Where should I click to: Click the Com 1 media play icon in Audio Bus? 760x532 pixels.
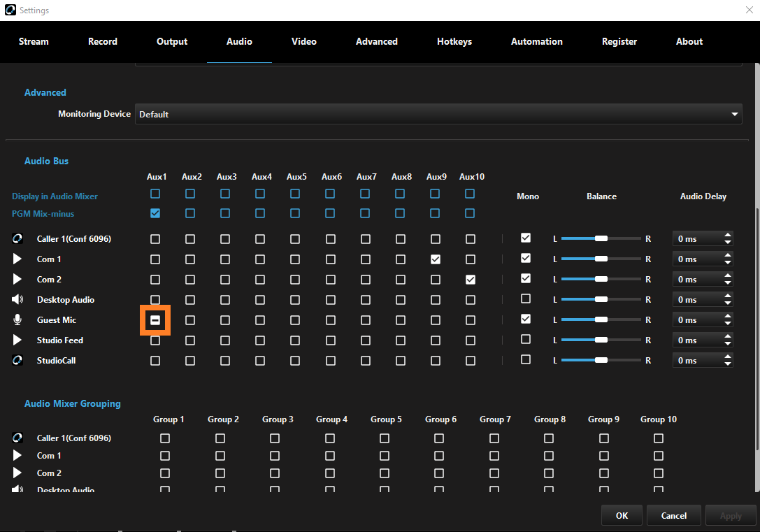[x=17, y=259]
